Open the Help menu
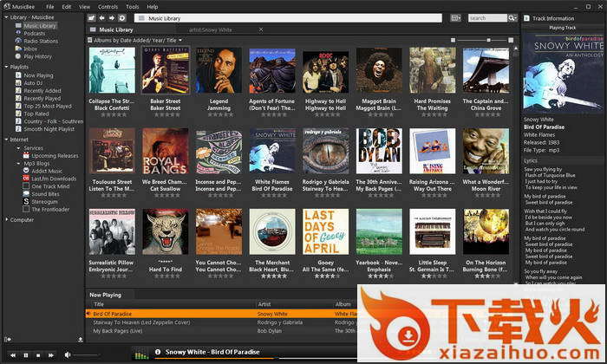 (153, 7)
